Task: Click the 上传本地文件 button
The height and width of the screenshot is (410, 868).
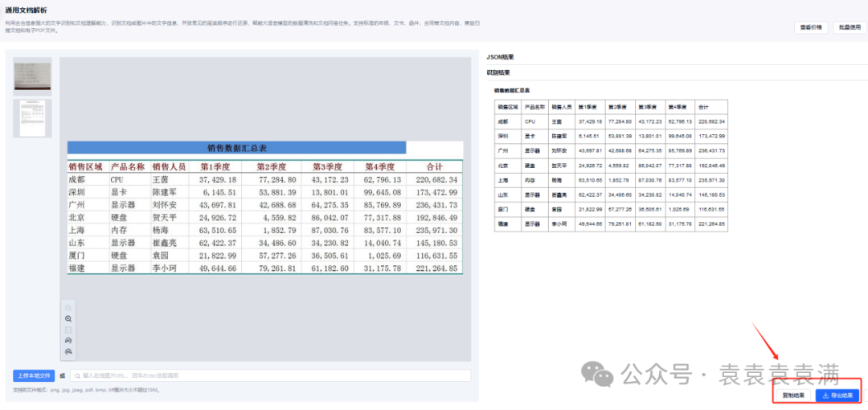Action: tap(34, 375)
